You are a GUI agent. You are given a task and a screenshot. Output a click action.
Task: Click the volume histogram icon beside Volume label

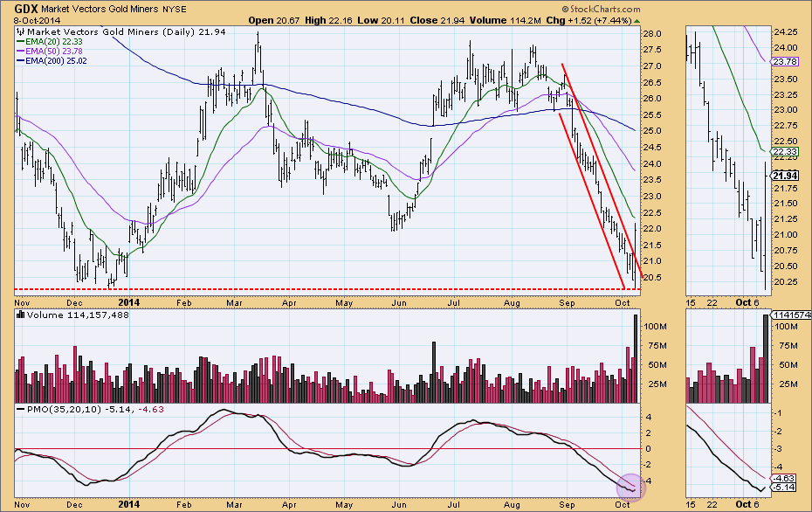(x=21, y=315)
